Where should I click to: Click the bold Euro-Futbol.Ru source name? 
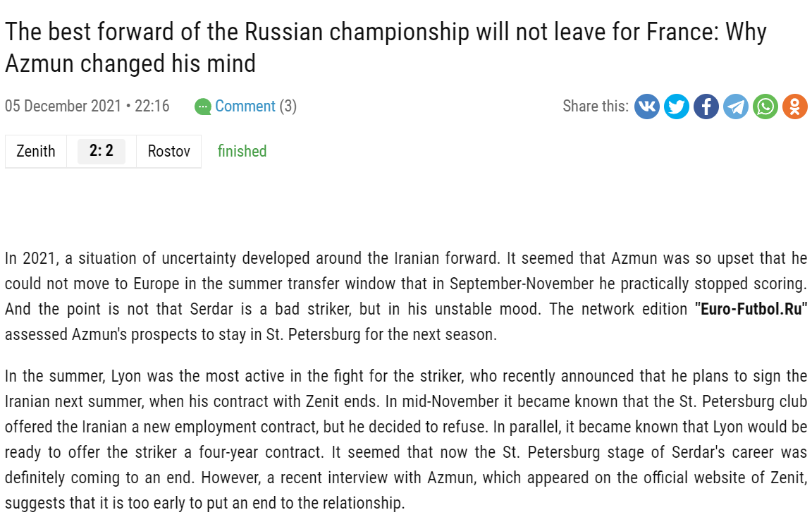[750, 309]
